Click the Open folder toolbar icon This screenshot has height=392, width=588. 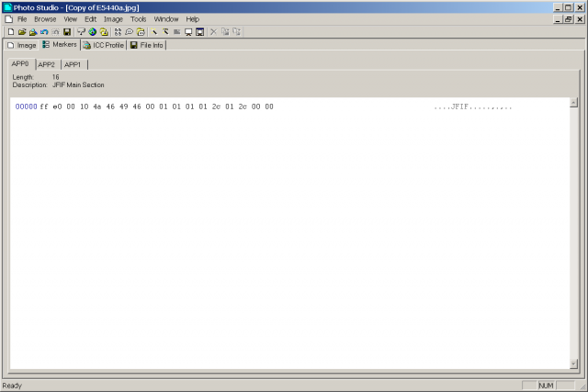coord(22,32)
